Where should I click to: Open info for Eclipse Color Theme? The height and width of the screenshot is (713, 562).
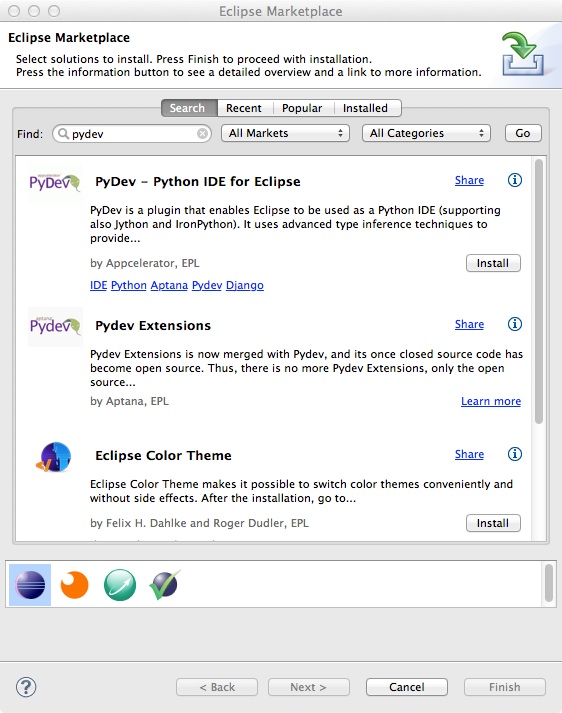514,454
